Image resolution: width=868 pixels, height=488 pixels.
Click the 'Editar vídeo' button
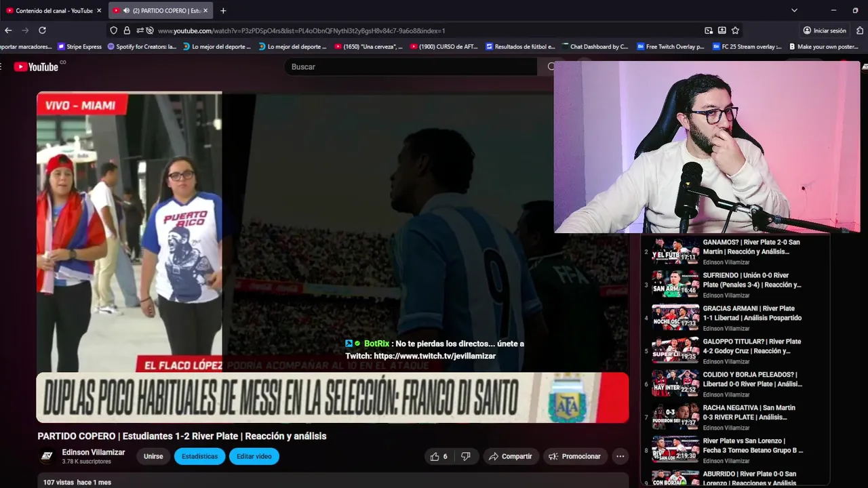(x=254, y=456)
